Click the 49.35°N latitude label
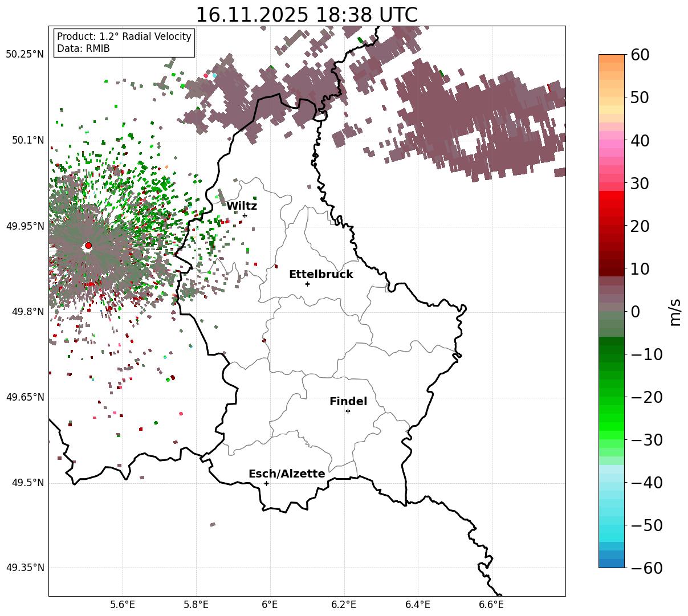The width and height of the screenshot is (688, 616). pos(25,568)
